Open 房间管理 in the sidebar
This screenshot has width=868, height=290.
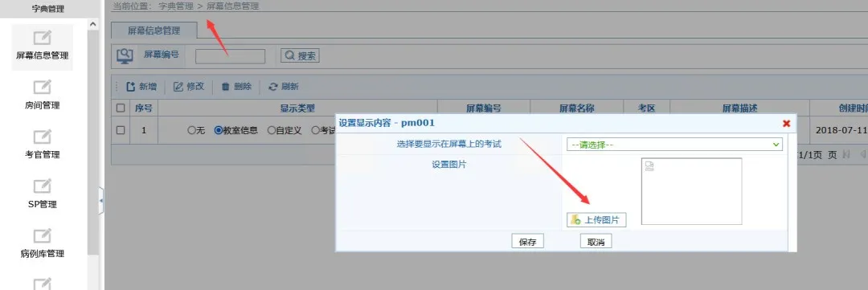coord(42,96)
